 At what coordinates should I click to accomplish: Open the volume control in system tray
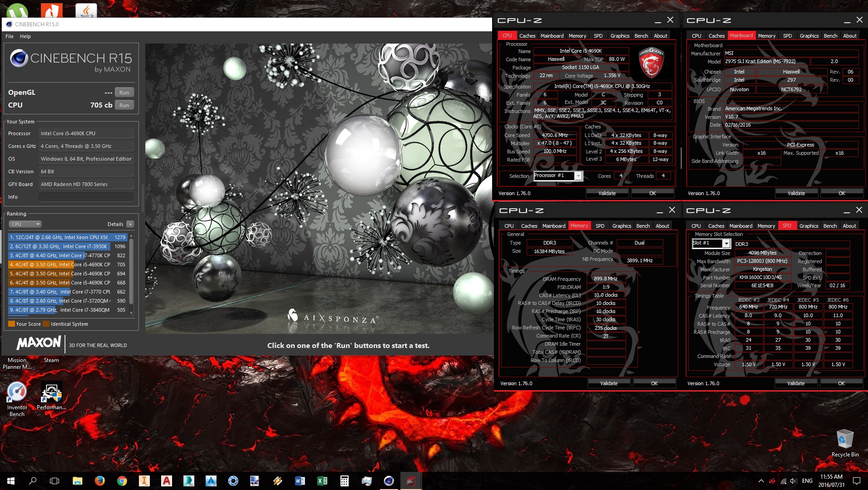click(793, 481)
